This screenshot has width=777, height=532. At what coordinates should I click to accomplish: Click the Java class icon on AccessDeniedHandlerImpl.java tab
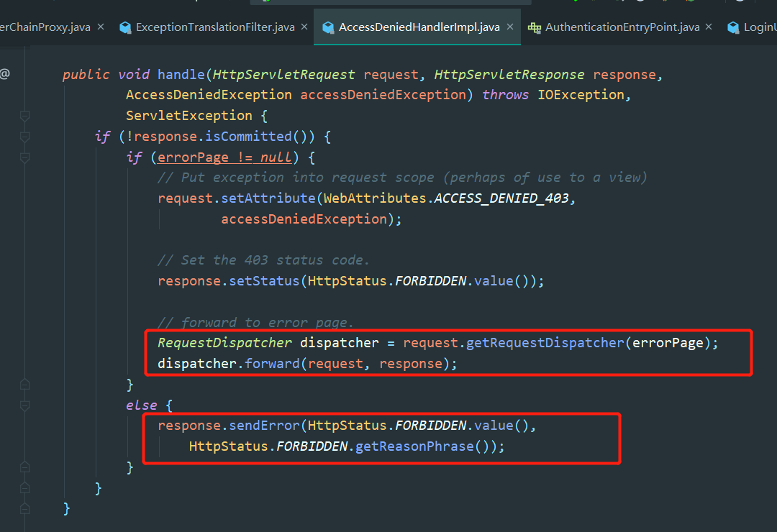pos(328,27)
